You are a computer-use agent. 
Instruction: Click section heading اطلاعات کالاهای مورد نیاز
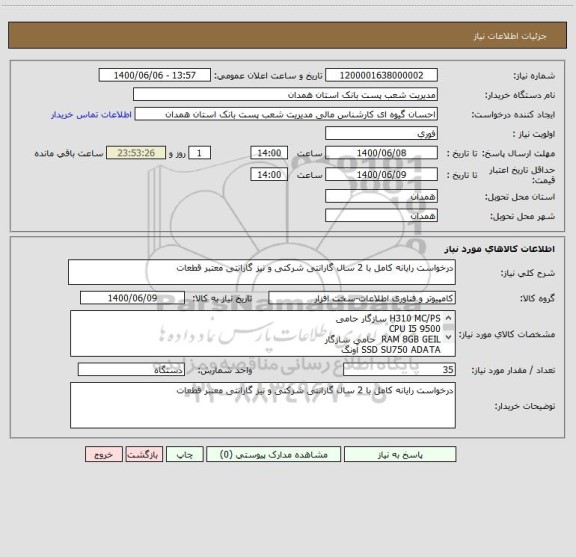500,249
